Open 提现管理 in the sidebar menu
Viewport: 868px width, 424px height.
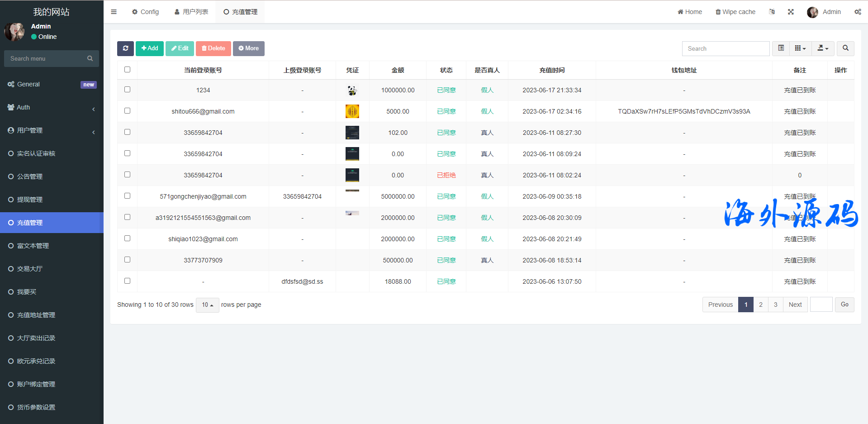tap(30, 200)
